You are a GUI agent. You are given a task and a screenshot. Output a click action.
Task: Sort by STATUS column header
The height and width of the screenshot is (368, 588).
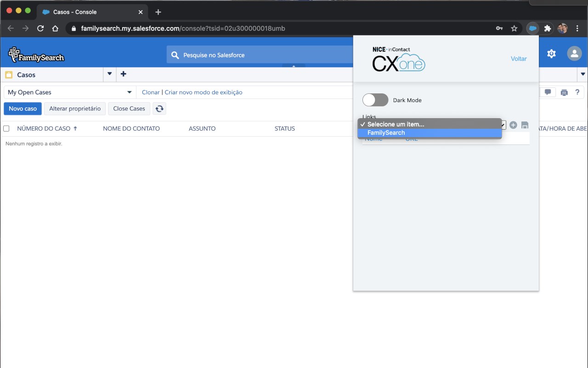(x=285, y=129)
